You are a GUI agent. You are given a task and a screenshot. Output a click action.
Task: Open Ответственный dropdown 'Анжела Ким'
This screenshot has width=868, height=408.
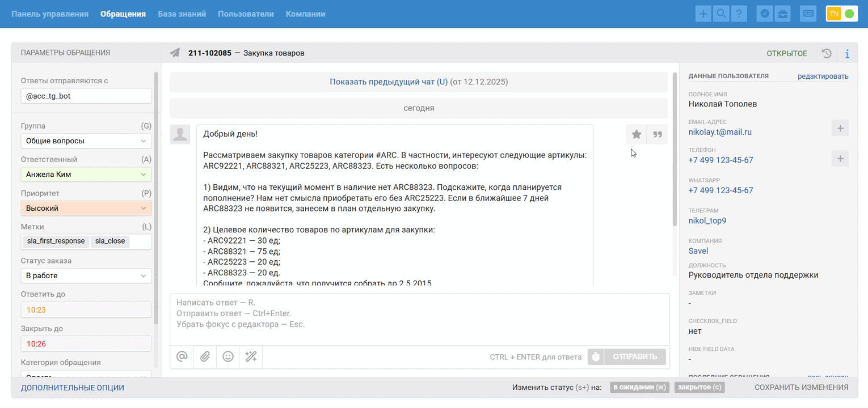(86, 175)
